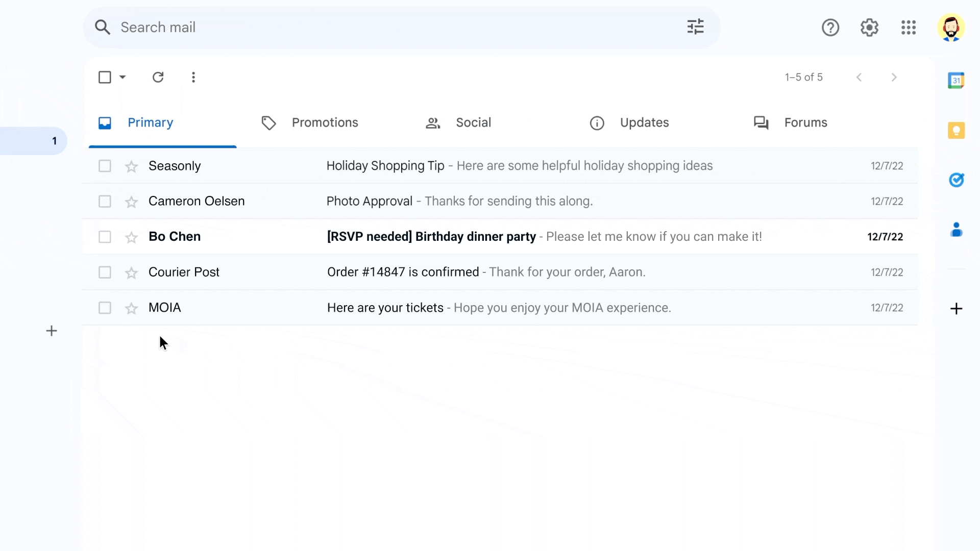Switch to the Social tab
Screen dimensions: 980x551
click(473, 122)
